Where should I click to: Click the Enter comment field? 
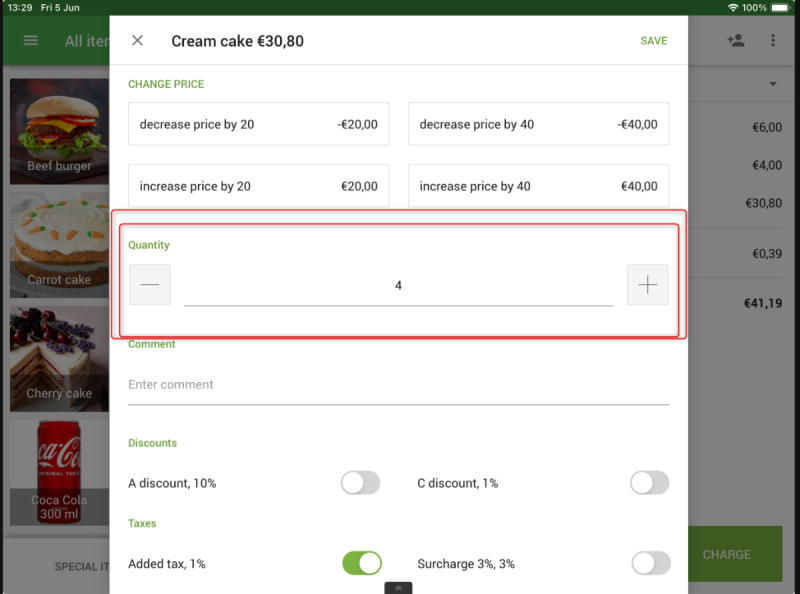(398, 385)
